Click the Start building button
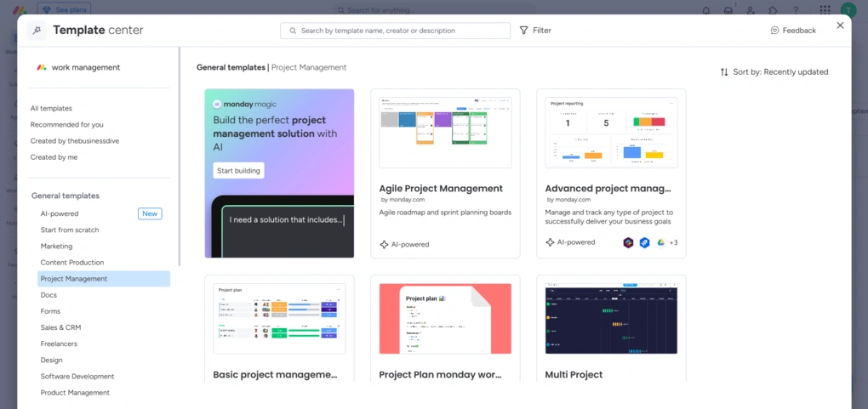Viewport: 868px width, 409px height. pyautogui.click(x=238, y=170)
